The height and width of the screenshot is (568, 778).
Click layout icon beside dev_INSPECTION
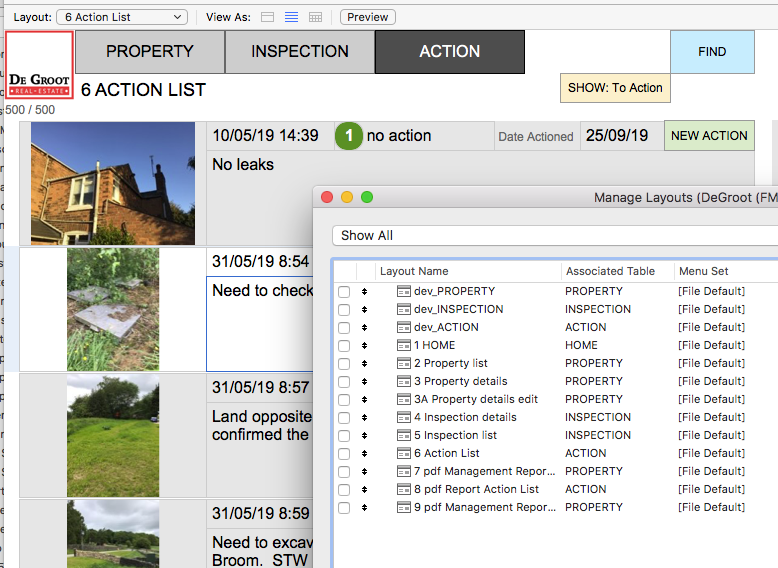[x=404, y=310]
